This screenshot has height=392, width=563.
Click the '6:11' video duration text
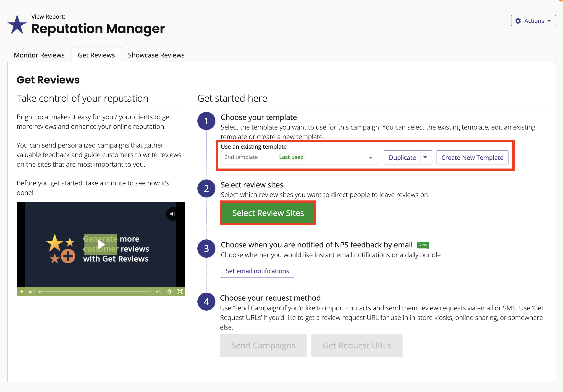pos(32,292)
